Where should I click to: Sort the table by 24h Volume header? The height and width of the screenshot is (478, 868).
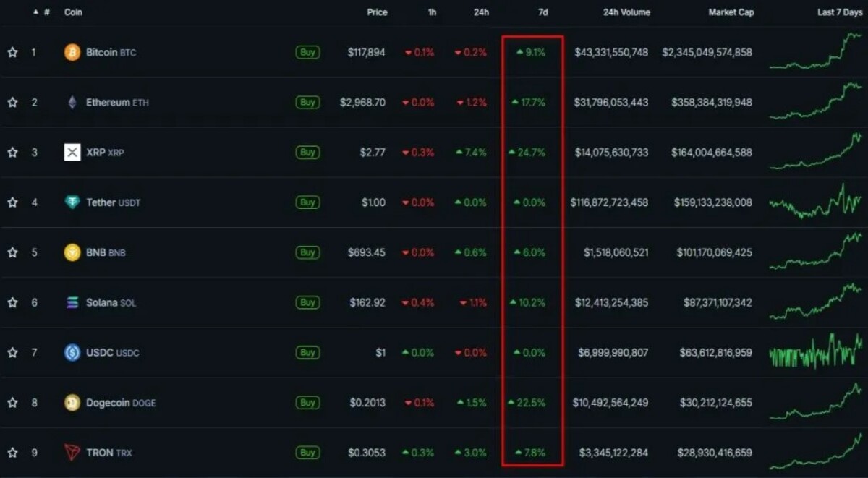click(626, 12)
